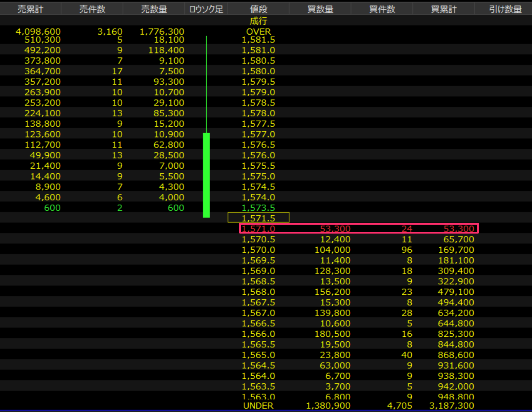This screenshot has height=412, width=532.
Task: Click the UNDER price row label
Action: pos(258,406)
